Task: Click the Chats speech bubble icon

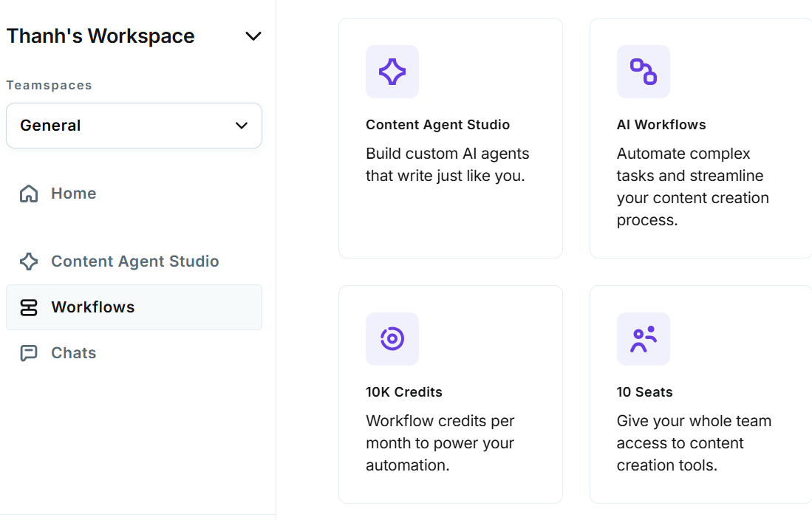Action: (x=29, y=353)
